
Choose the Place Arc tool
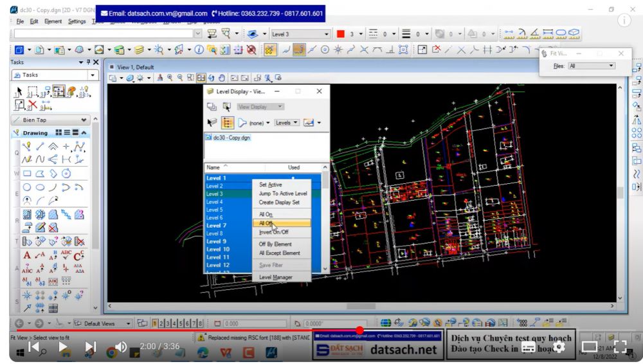[53, 187]
